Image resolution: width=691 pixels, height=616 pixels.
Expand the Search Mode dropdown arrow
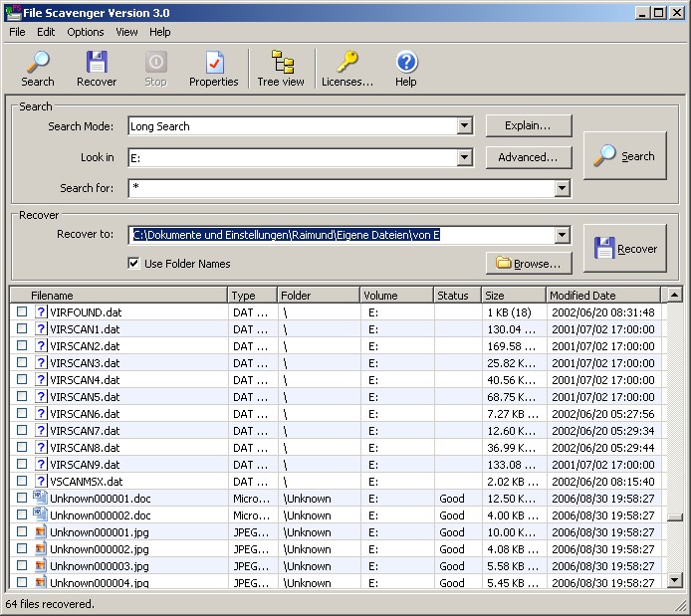pos(464,126)
